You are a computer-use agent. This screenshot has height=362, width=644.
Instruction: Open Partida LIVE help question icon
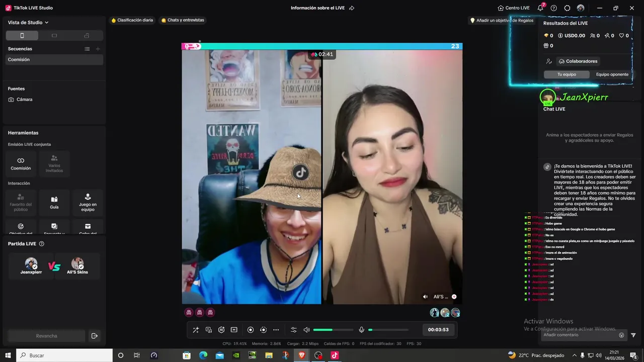click(x=42, y=244)
